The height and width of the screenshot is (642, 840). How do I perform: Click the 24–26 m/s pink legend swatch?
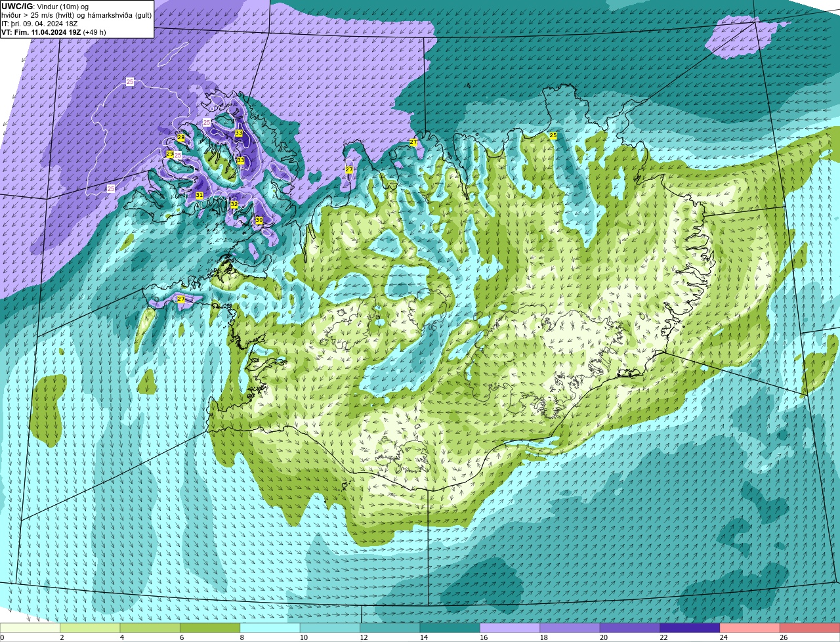coord(751,628)
